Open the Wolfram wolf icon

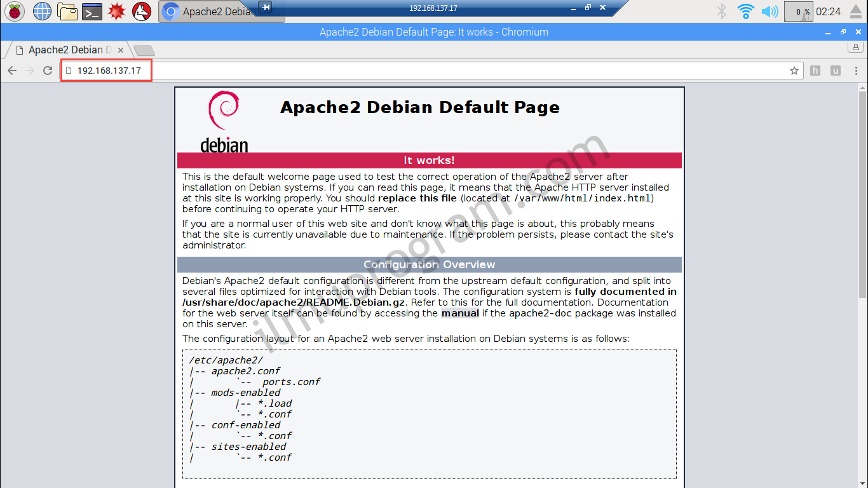click(x=142, y=11)
